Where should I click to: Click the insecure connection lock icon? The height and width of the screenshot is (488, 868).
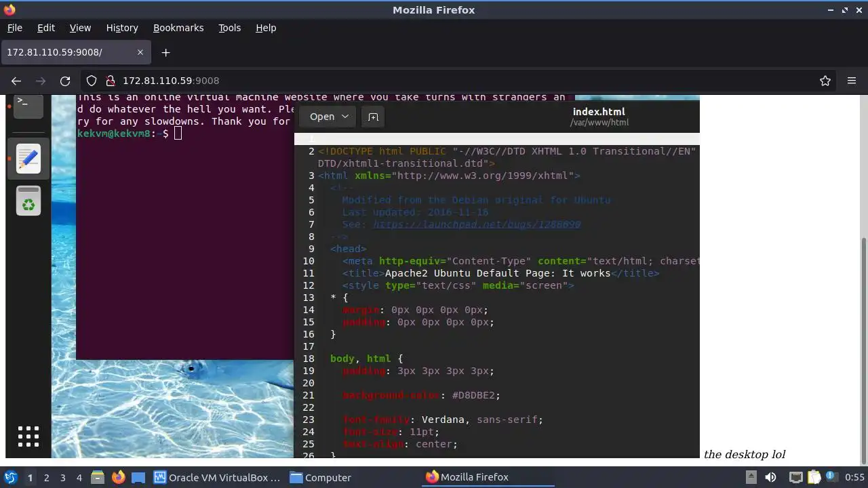click(111, 81)
